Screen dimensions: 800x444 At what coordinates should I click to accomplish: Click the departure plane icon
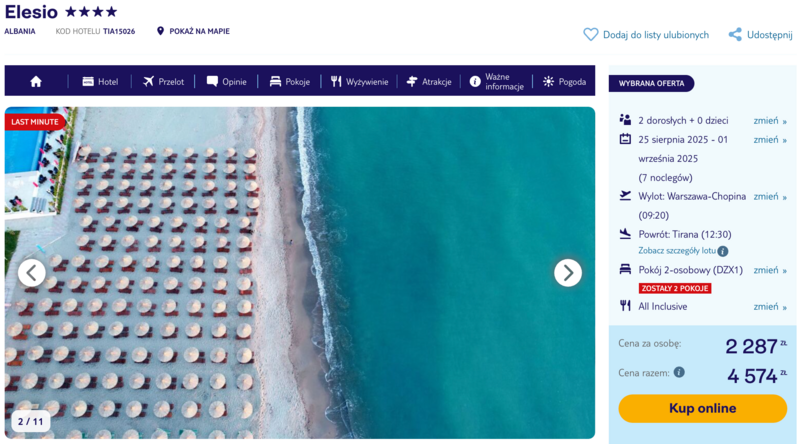tap(625, 195)
